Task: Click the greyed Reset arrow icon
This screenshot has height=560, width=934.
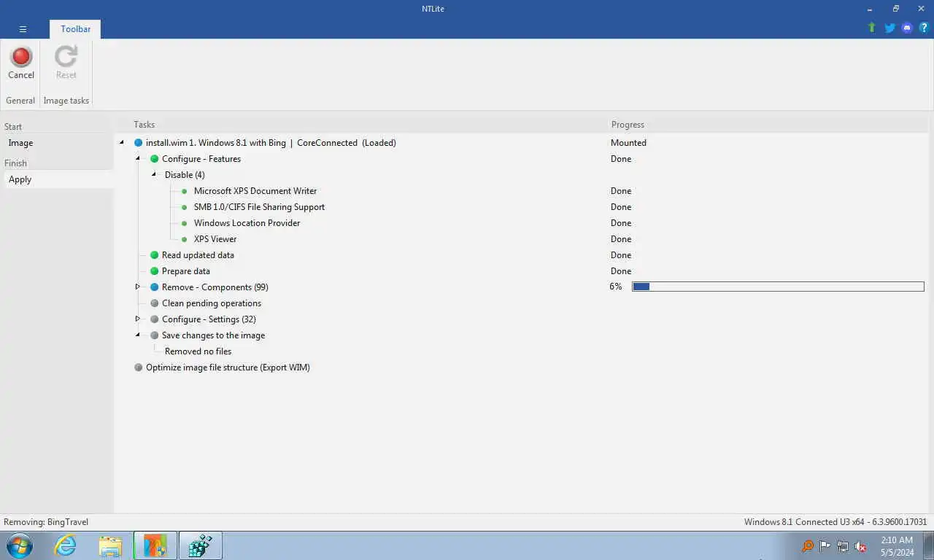Action: (66, 56)
